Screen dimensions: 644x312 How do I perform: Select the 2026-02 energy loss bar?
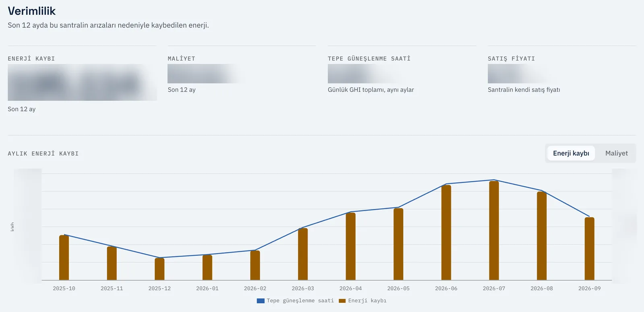pyautogui.click(x=255, y=265)
